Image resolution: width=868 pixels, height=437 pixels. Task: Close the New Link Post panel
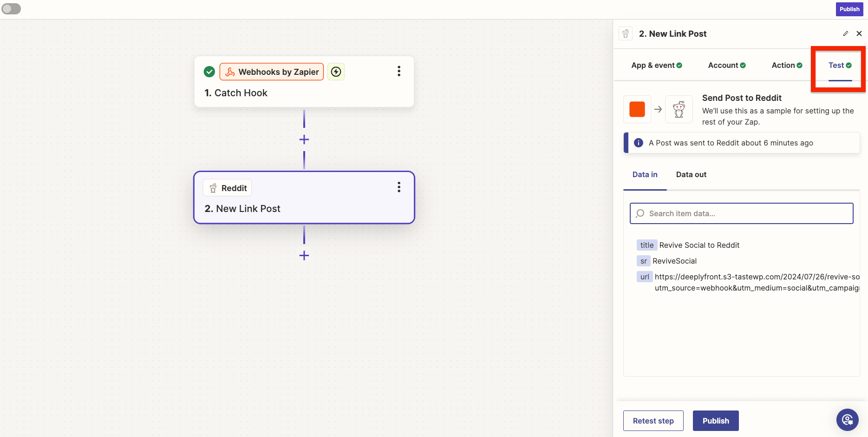(859, 33)
